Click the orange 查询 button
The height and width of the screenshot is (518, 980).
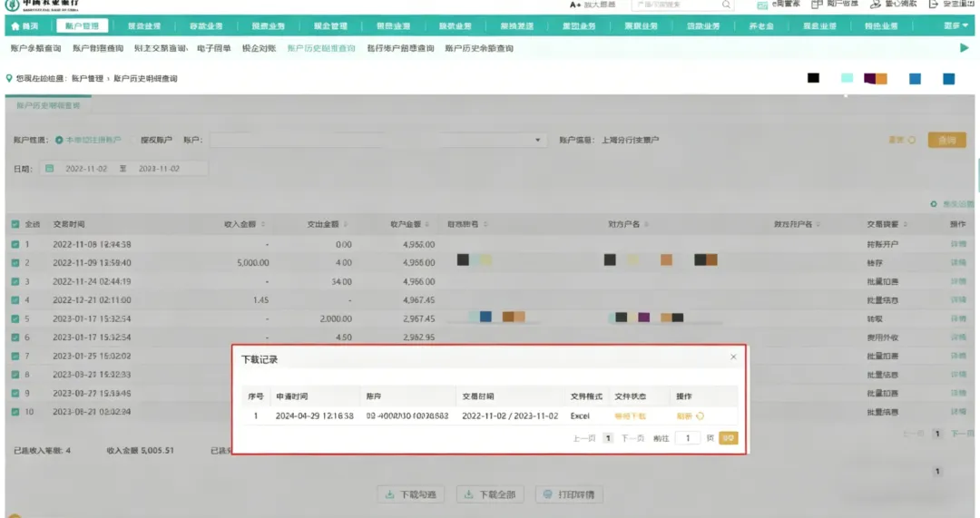coord(946,140)
